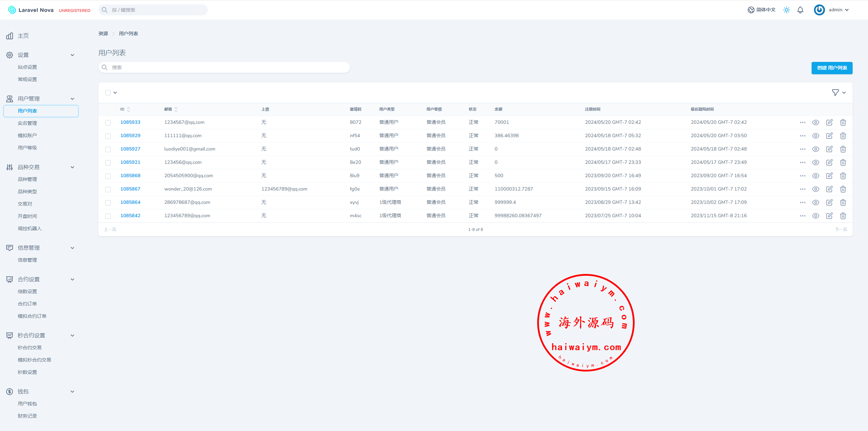The height and width of the screenshot is (431, 868).
Task: Select the row checkbox for 1085864
Action: 108,203
